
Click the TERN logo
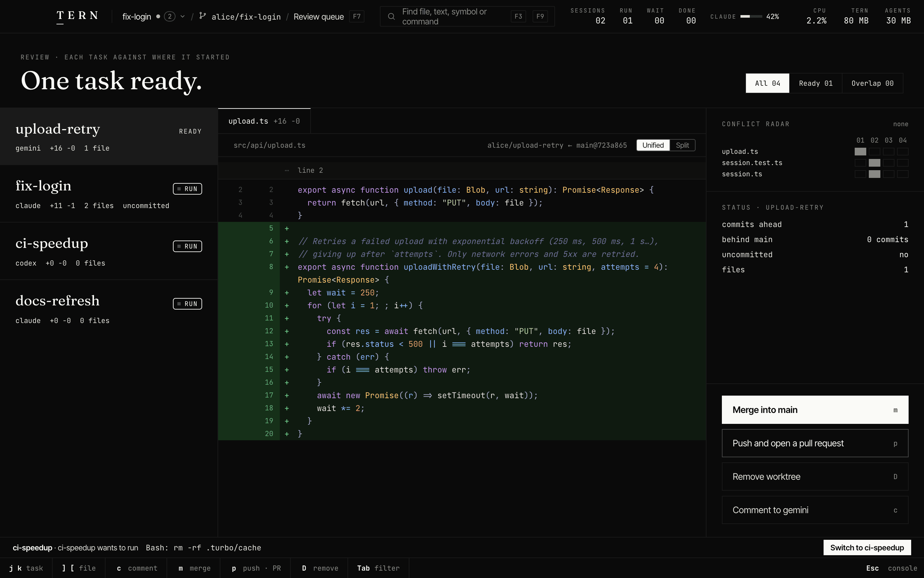pyautogui.click(x=78, y=16)
